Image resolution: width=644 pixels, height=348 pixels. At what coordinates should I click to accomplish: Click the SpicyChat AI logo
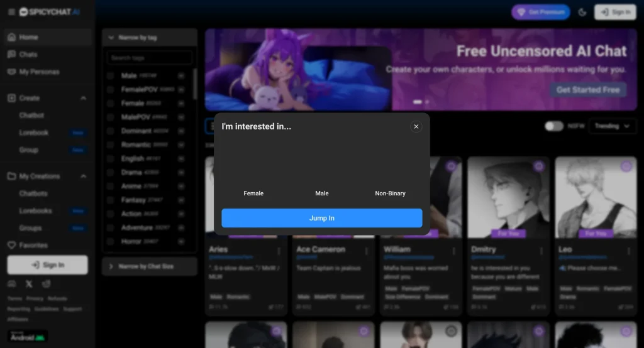point(50,12)
